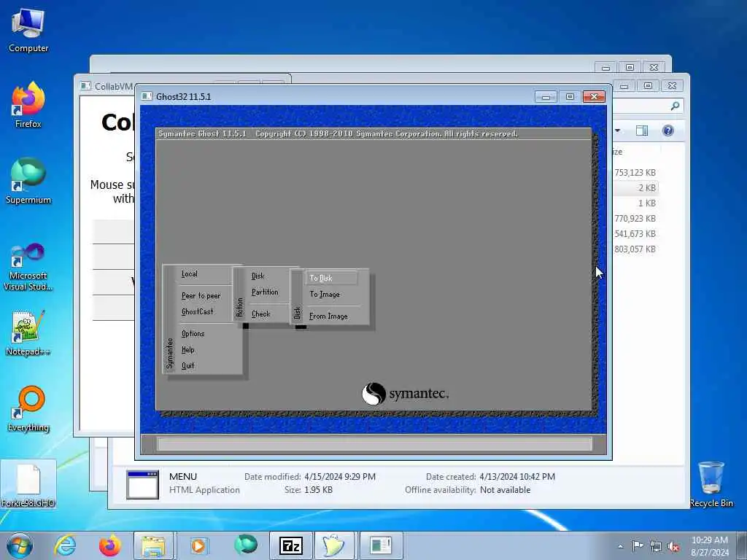Image resolution: width=747 pixels, height=560 pixels.
Task: Launch Internet Explorer from taskbar
Action: [x=65, y=545]
